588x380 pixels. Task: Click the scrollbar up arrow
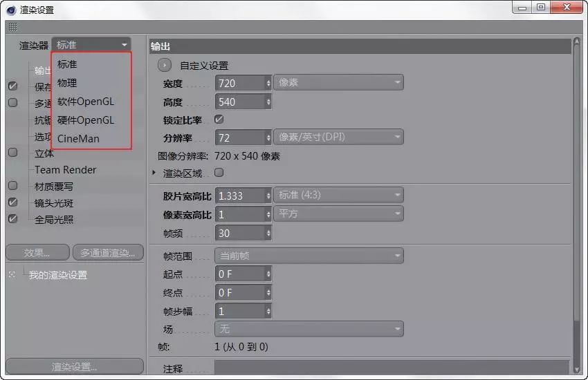coord(577,41)
